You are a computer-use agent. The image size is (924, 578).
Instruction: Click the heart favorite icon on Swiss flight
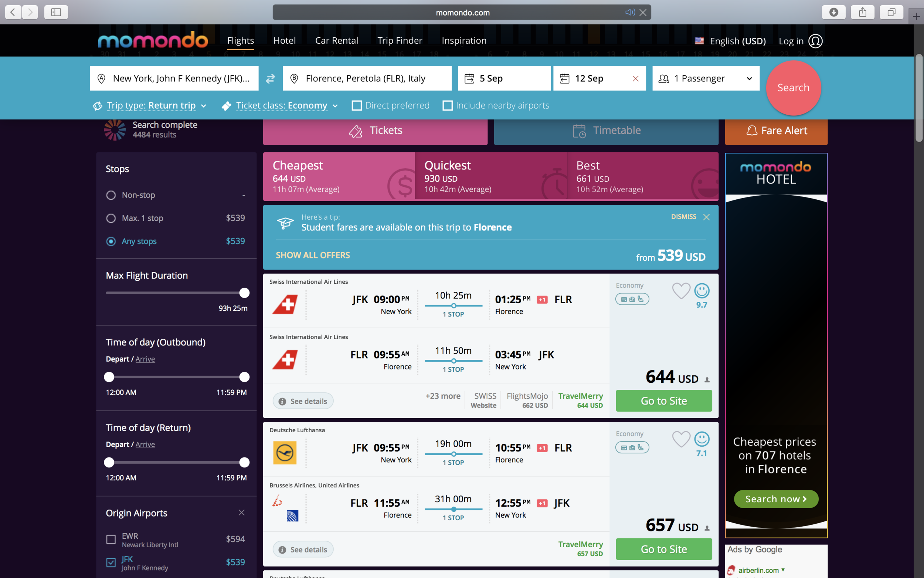[681, 291]
